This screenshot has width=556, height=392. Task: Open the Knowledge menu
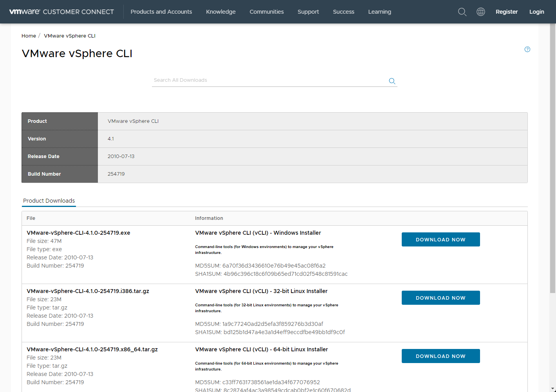[221, 12]
